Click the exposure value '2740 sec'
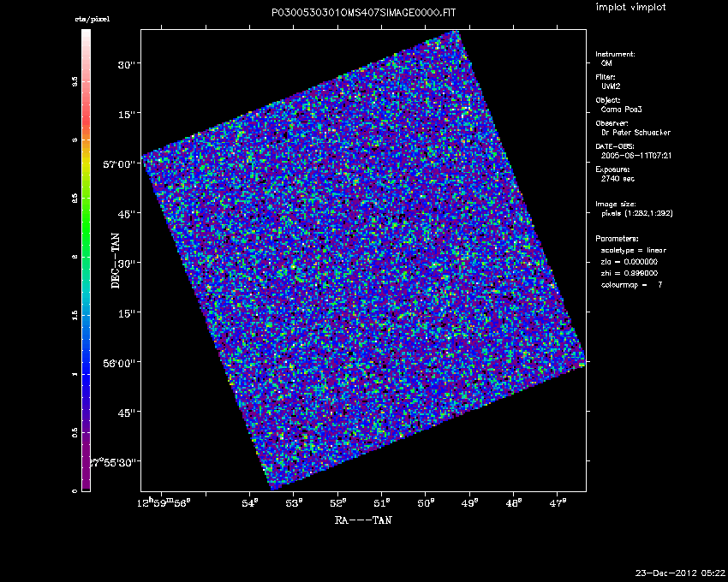The image size is (728, 582). [x=618, y=179]
